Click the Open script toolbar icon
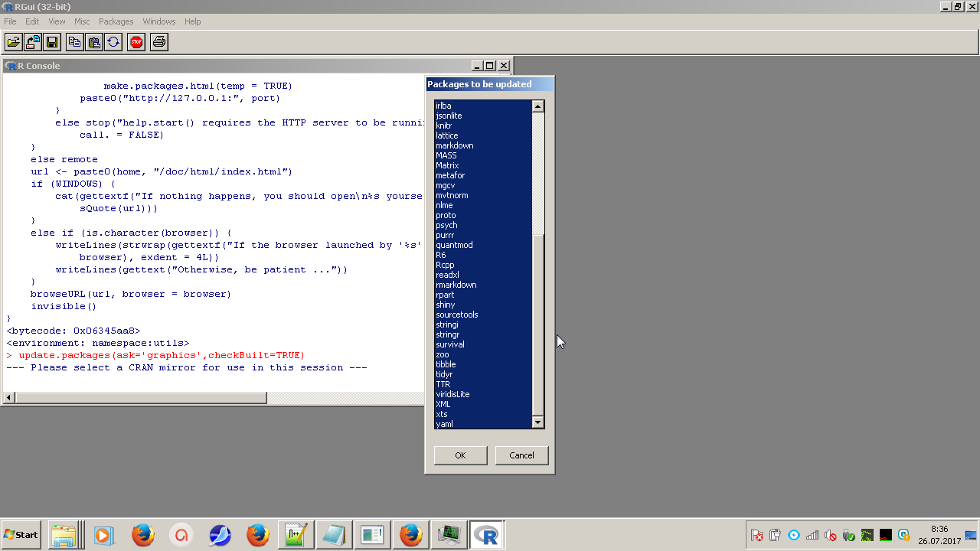 pos(13,42)
